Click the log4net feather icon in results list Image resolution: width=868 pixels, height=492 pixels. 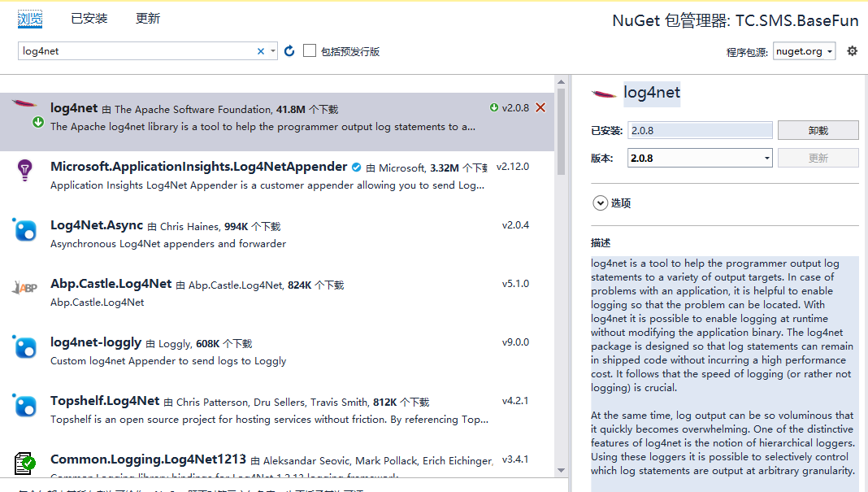[24, 103]
